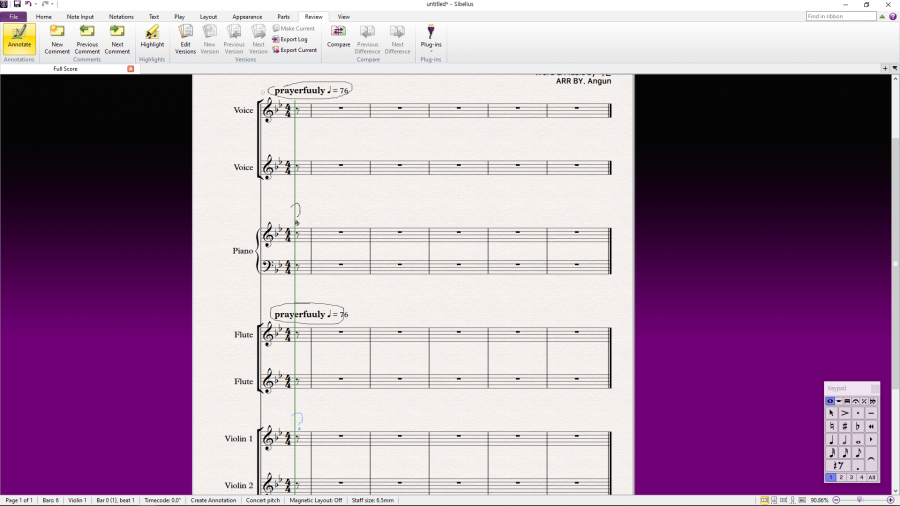Viewport: 900px width, 506px height.
Task: Toggle staccato dot on the Keypad
Action: (x=858, y=413)
